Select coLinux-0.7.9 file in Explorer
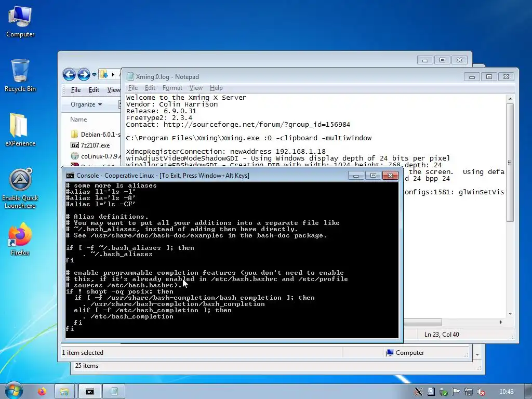The image size is (532, 399). click(x=96, y=156)
